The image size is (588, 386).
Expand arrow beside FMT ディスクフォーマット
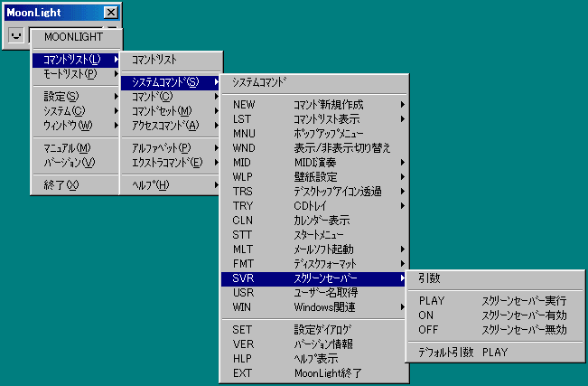(x=402, y=264)
